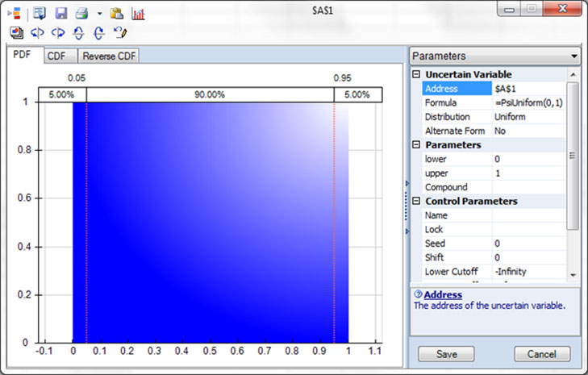This screenshot has width=588, height=375.
Task: Click the clipboard paste icon
Action: pyautogui.click(x=117, y=14)
